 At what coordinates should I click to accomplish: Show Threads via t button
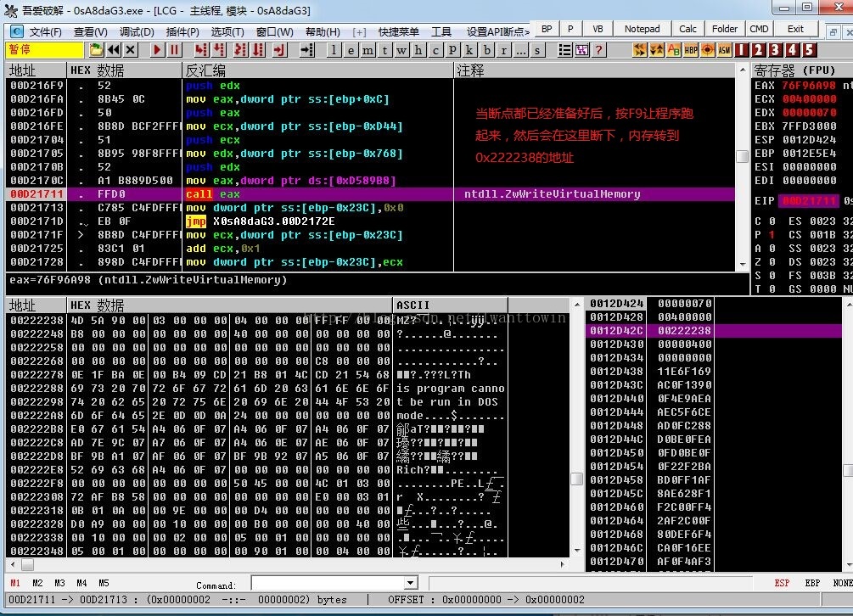[384, 50]
